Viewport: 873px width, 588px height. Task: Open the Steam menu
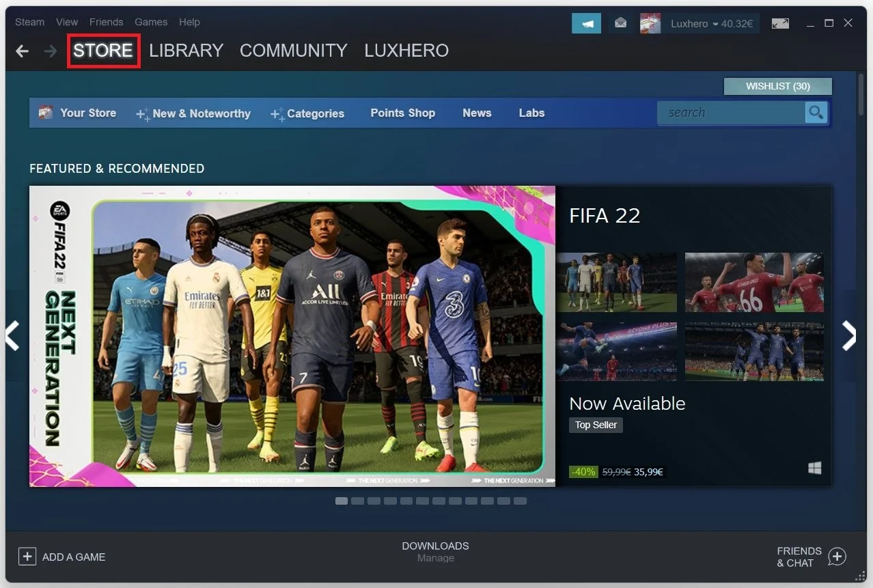pos(29,22)
